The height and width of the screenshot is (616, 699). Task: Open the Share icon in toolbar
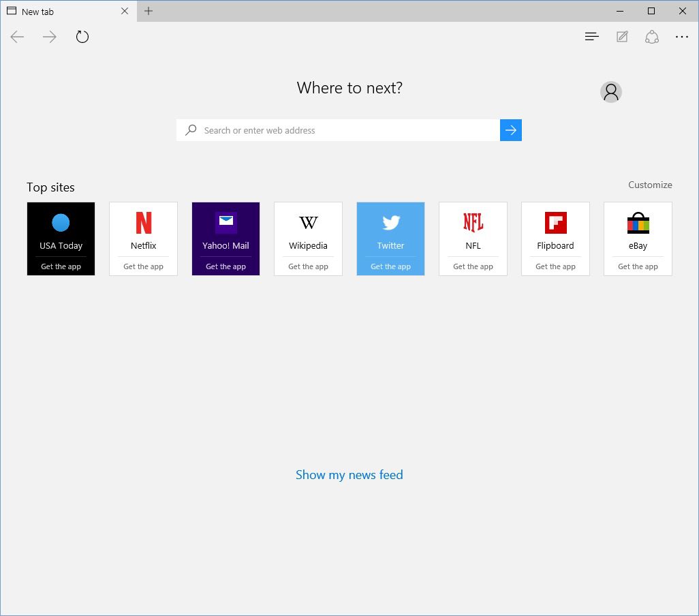pyautogui.click(x=652, y=37)
